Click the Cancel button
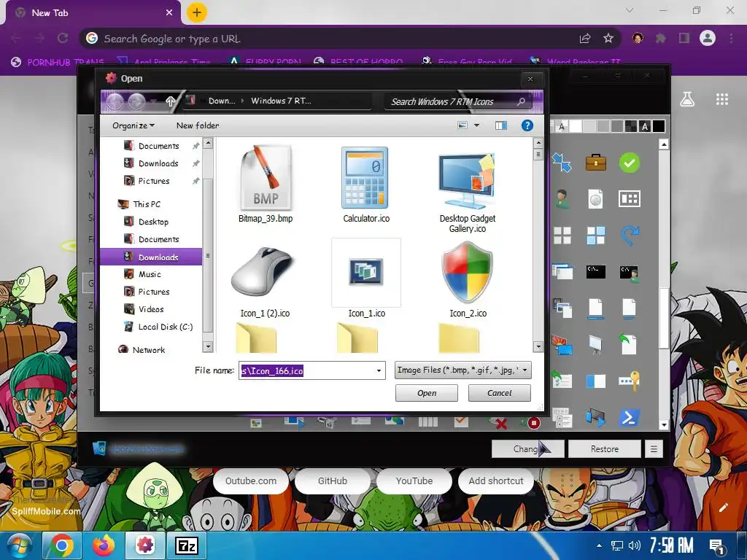 [499, 393]
